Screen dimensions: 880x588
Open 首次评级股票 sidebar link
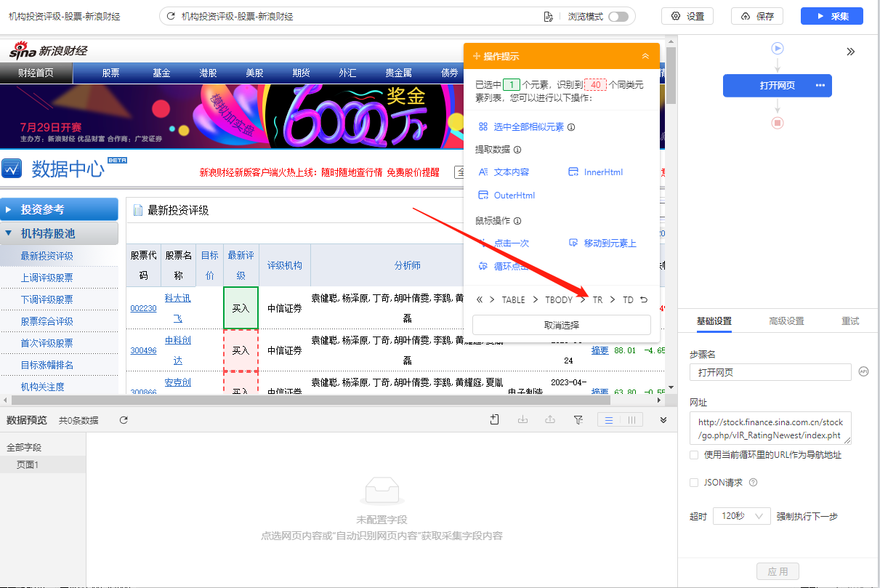coord(47,343)
